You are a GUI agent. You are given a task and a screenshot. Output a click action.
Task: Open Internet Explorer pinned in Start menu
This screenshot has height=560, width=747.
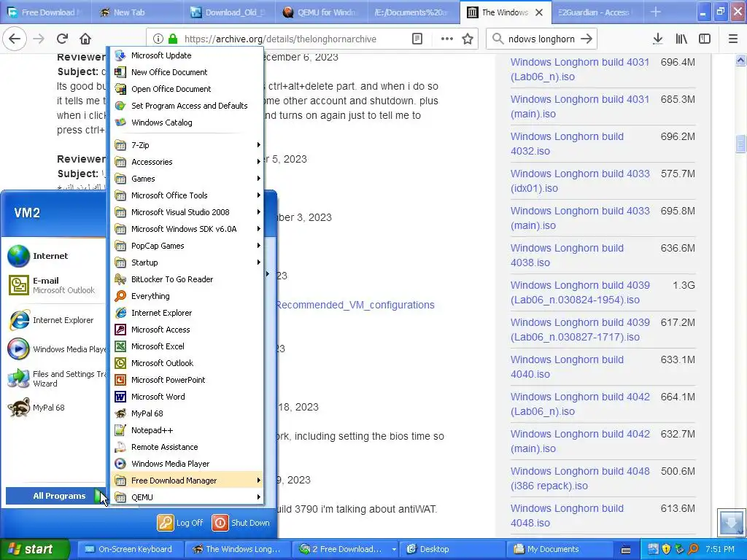pos(55,320)
